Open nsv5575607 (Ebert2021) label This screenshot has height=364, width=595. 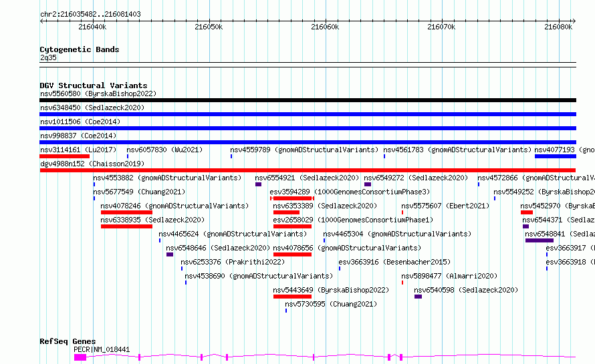coord(445,206)
